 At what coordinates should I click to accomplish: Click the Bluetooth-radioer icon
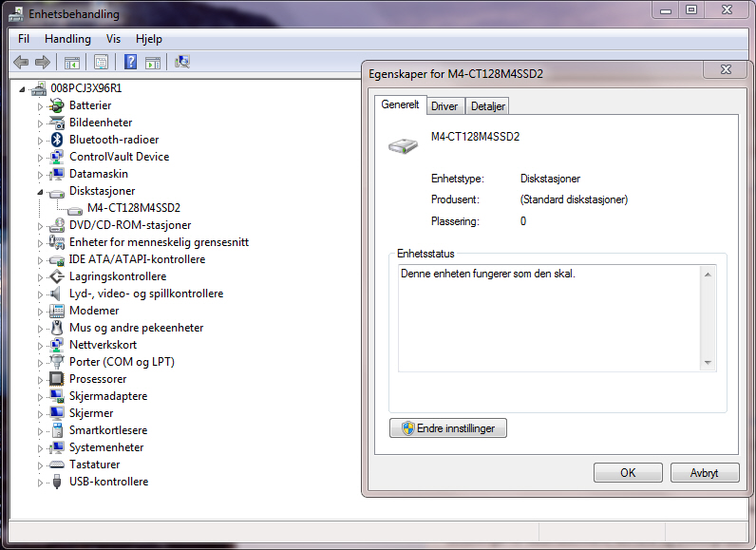(57, 140)
